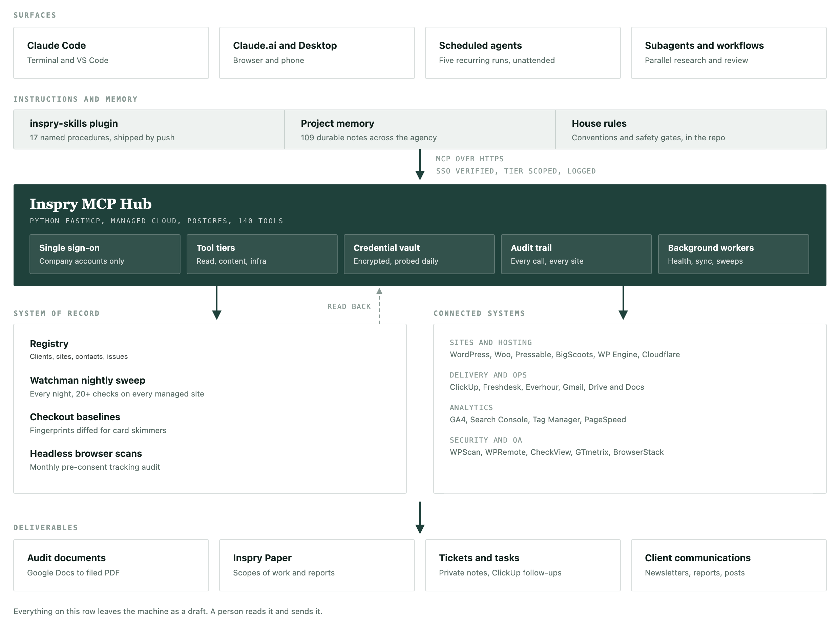Click the Connected Systems heading
Image resolution: width=840 pixels, height=629 pixels.
(479, 313)
